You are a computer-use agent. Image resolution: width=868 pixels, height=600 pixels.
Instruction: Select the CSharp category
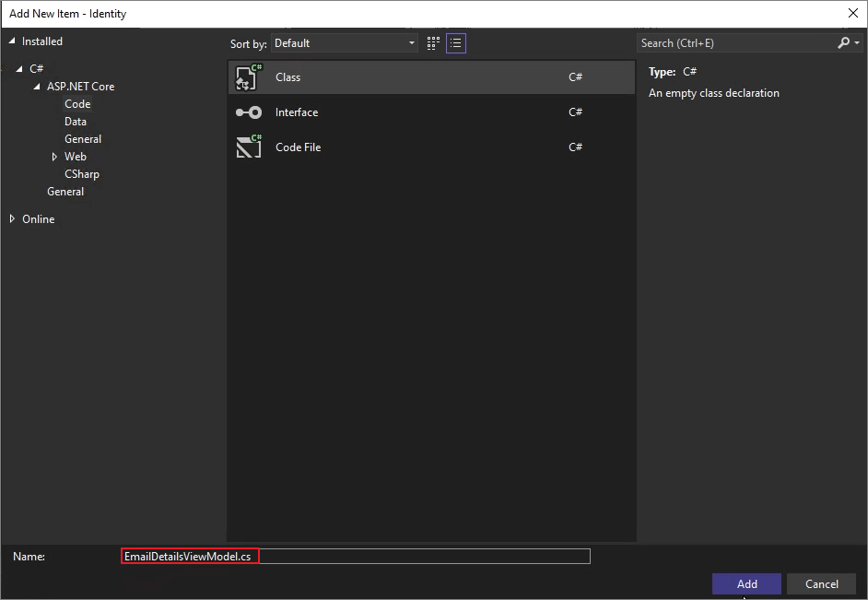82,174
